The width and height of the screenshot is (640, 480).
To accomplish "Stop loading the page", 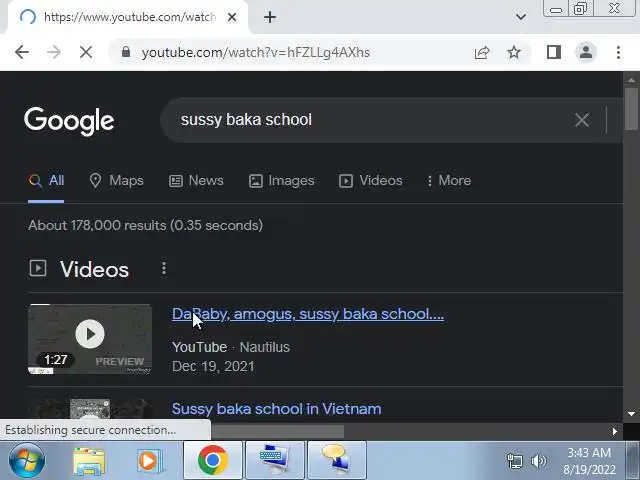I will click(x=86, y=52).
